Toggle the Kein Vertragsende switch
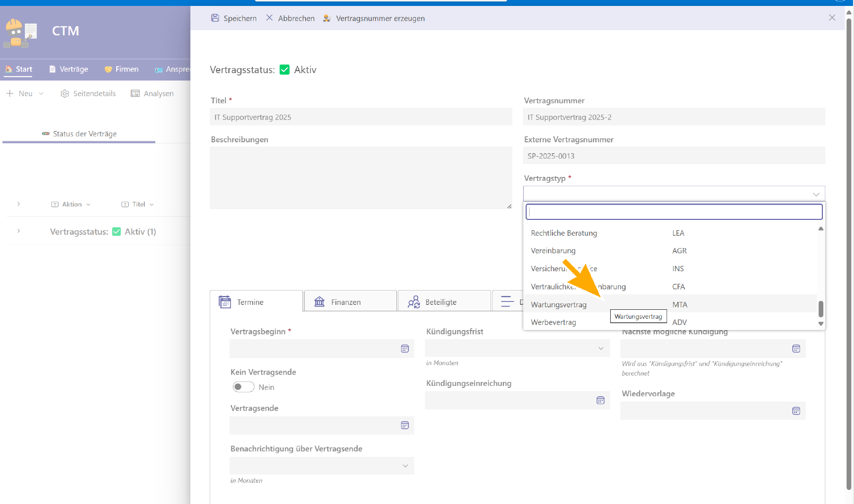The image size is (854, 504). pos(243,387)
